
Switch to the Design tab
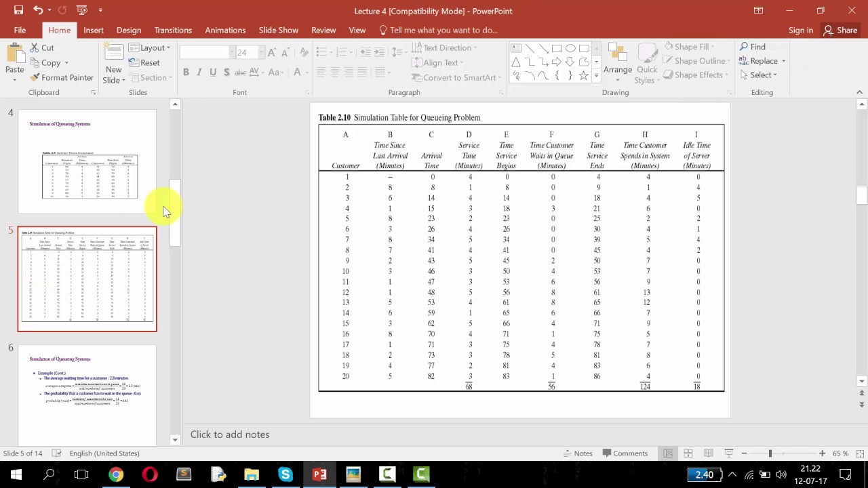point(129,30)
